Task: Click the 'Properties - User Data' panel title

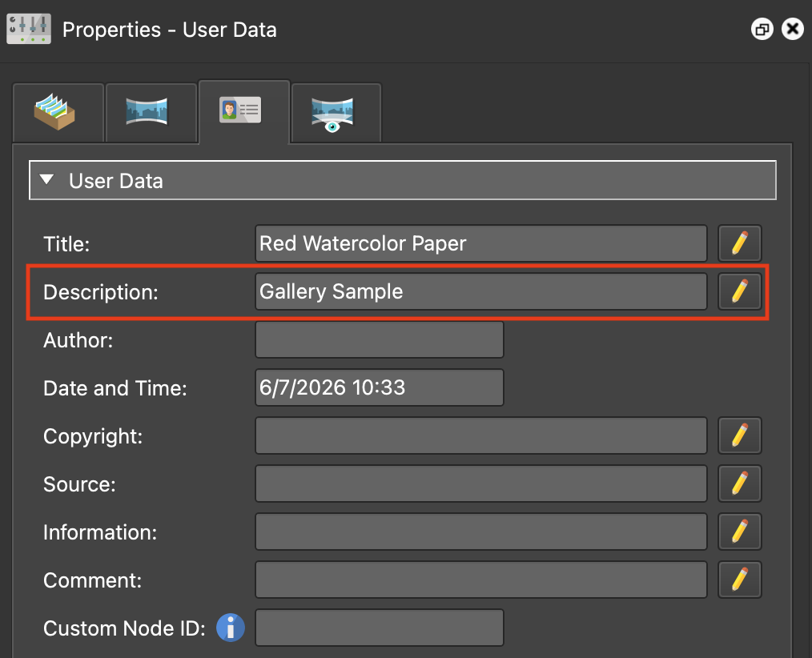Action: click(170, 30)
